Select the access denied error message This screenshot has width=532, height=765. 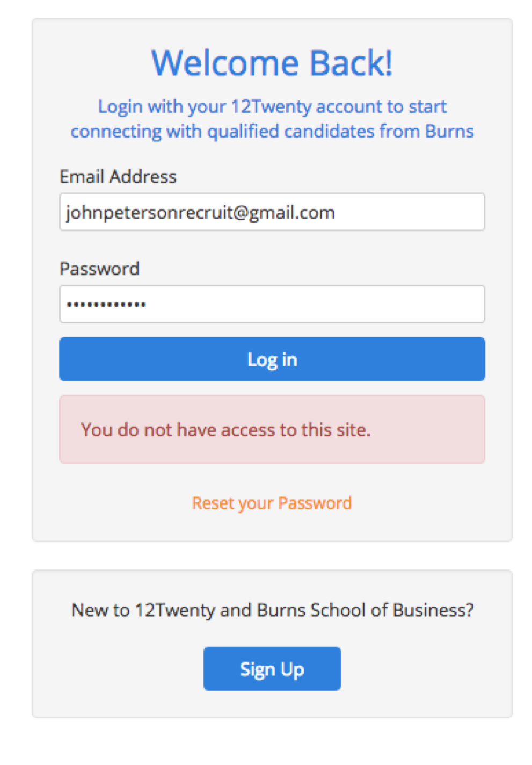[225, 430]
